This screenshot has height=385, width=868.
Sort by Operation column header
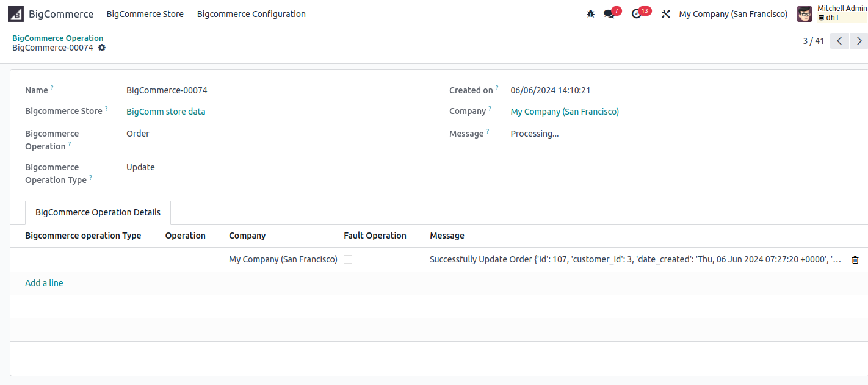tap(186, 236)
